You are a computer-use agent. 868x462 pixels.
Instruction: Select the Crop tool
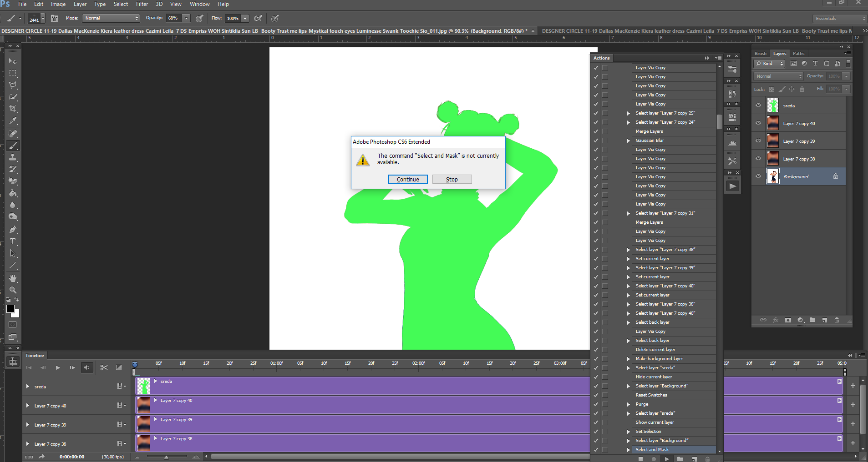coord(13,109)
